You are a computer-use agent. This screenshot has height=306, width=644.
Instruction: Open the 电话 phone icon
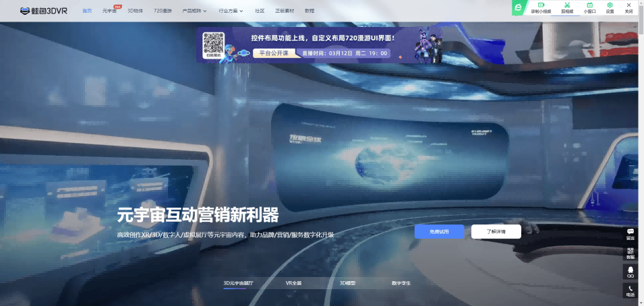tap(630, 290)
